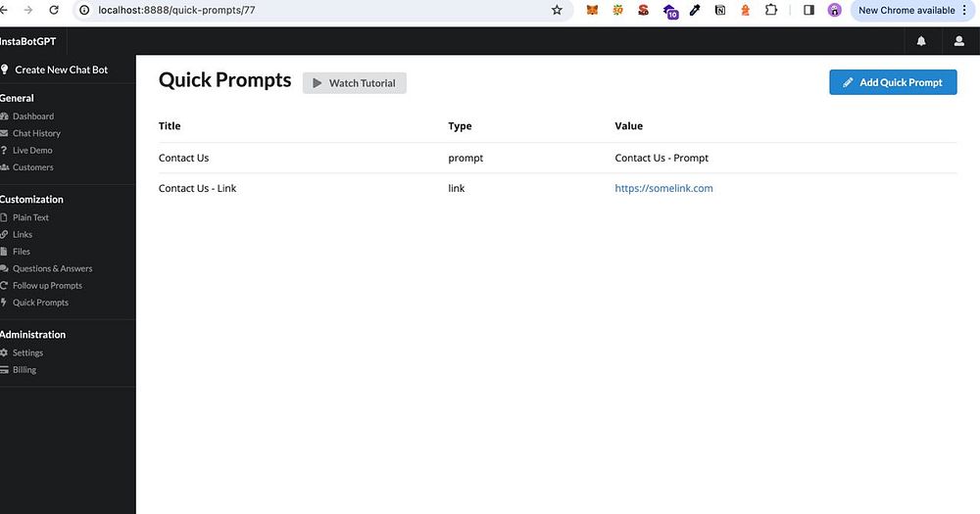Open Settings under Administration

coord(27,352)
